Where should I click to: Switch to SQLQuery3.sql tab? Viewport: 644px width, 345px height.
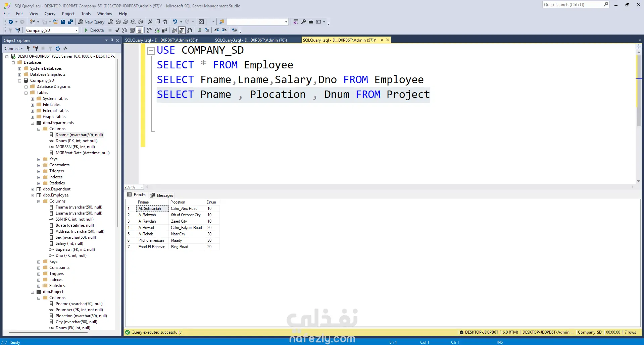tap(251, 40)
